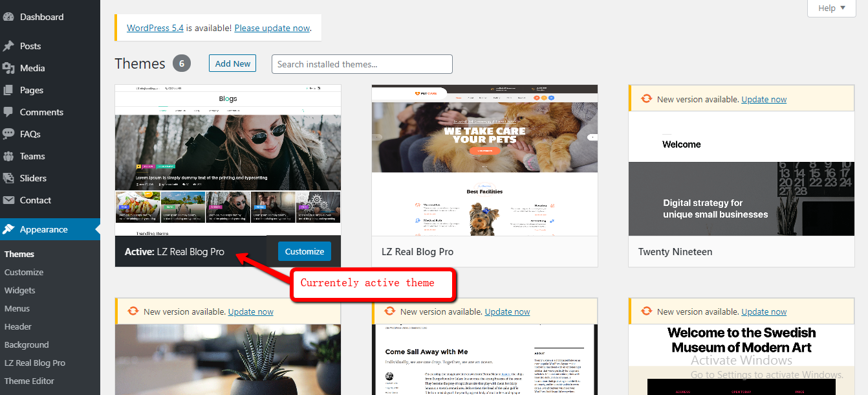Select the plant photo theme thumbnail
Image resolution: width=868 pixels, height=395 pixels.
pos(228,360)
